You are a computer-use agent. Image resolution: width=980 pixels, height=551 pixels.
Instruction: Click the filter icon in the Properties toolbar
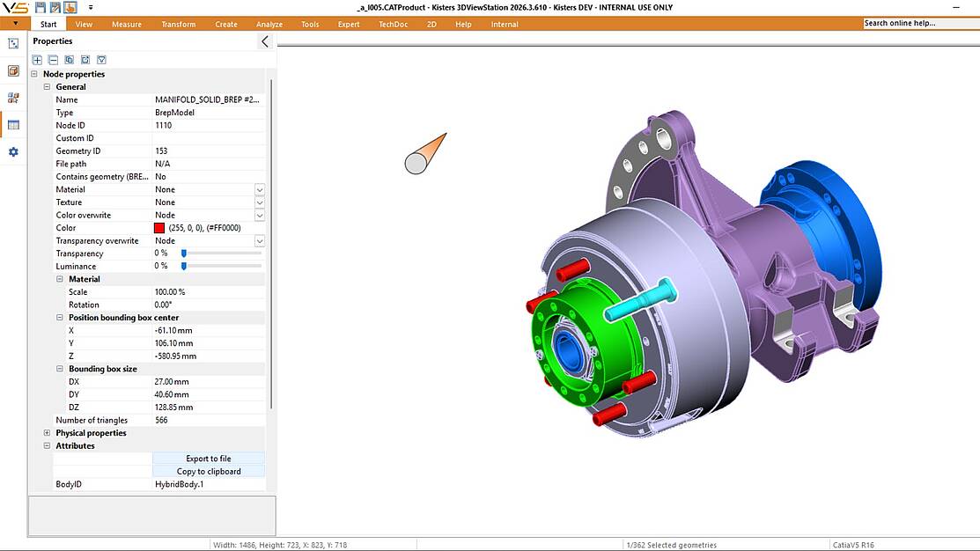102,60
